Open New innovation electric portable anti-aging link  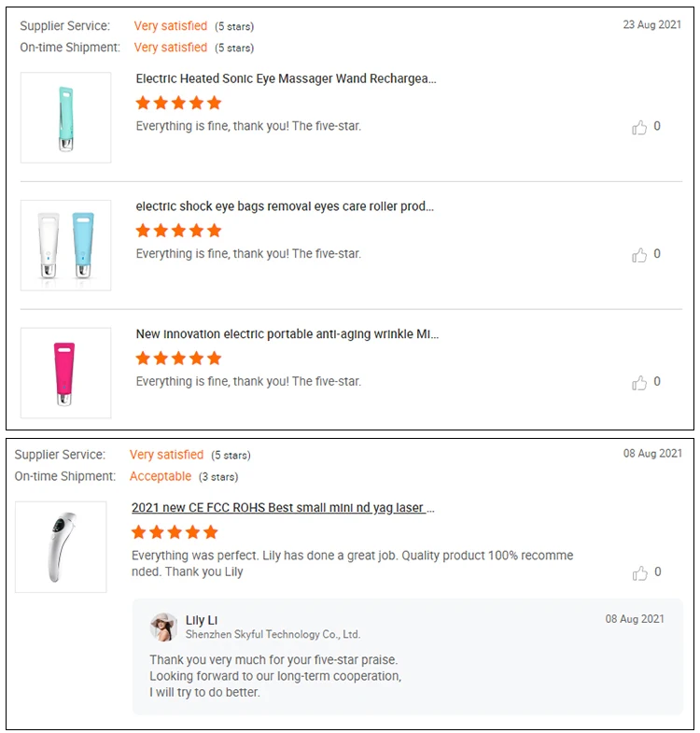287,333
